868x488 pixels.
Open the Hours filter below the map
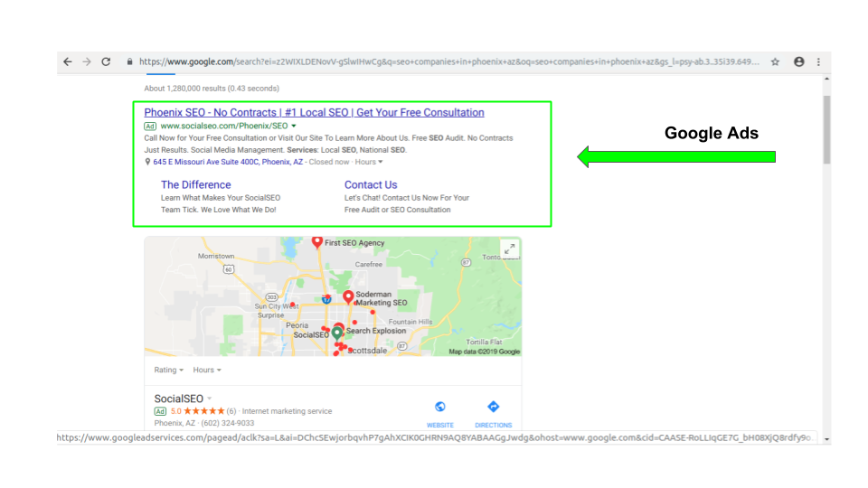[207, 371]
